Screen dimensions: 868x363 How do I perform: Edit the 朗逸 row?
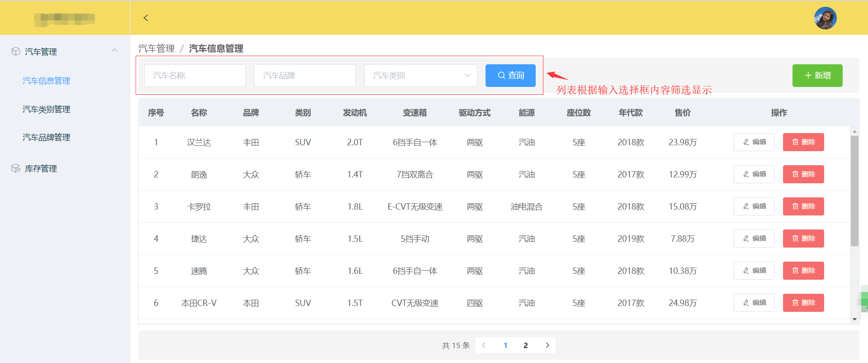point(754,174)
